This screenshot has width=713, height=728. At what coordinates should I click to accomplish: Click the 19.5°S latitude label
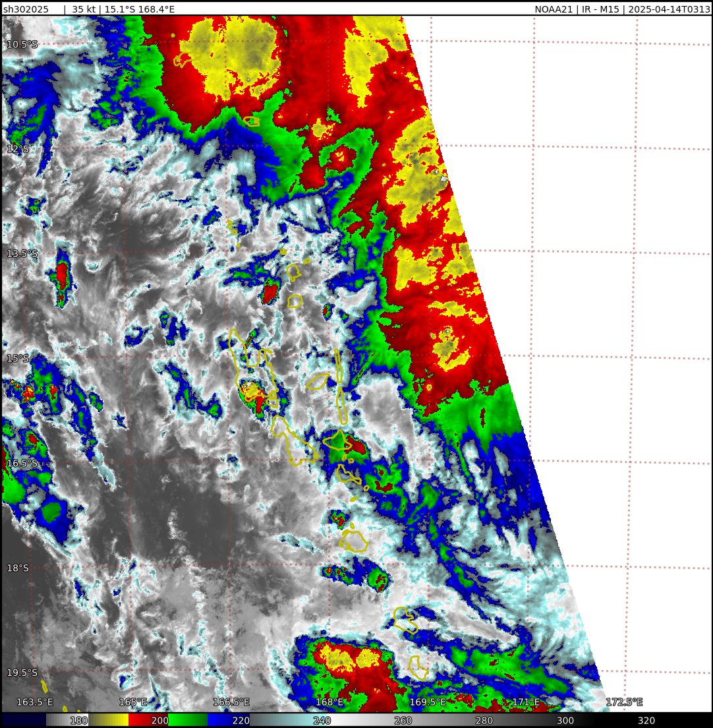click(x=22, y=673)
